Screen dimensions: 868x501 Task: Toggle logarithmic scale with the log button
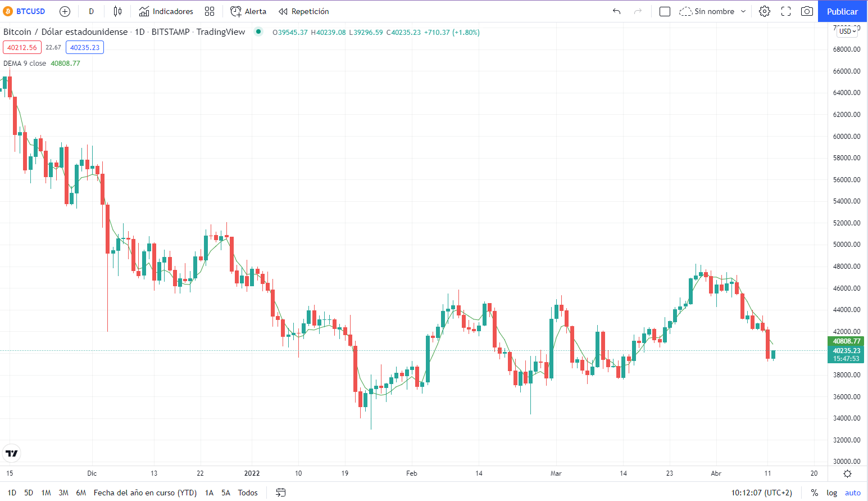click(831, 493)
